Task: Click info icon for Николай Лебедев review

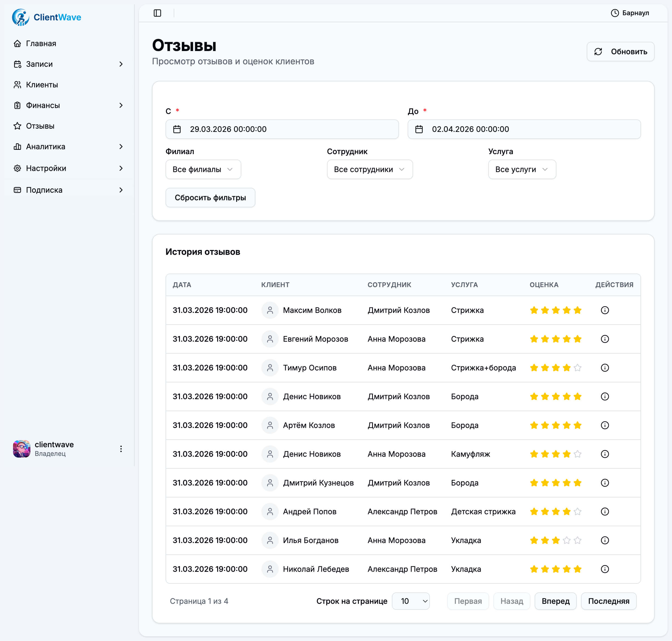Action: 605,569
